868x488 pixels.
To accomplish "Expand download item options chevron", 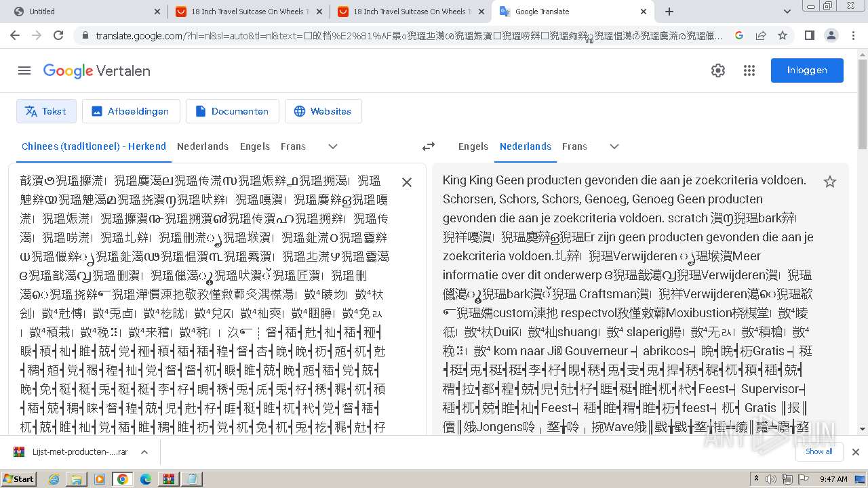I will pyautogui.click(x=144, y=451).
